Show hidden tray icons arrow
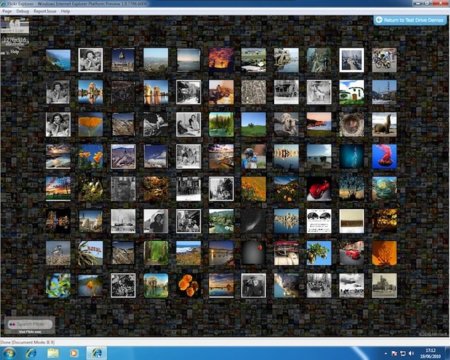Viewport: 450px width, 360px height. point(386,353)
